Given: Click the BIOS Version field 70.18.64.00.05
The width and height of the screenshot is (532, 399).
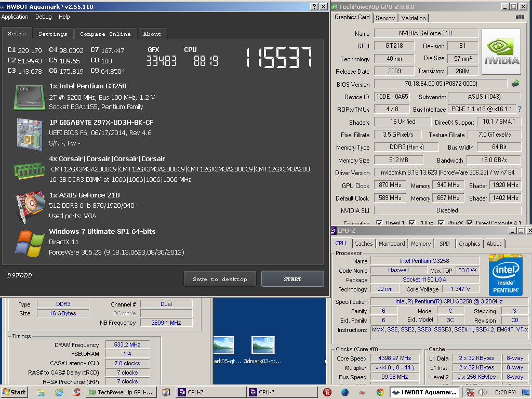Looking at the screenshot, I should [441, 84].
